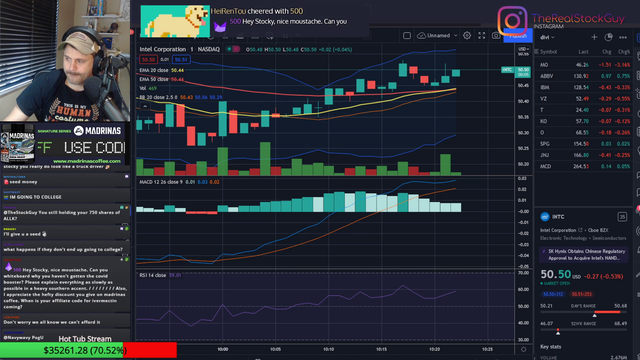Open watchlist more options ellipsis

tap(623, 37)
